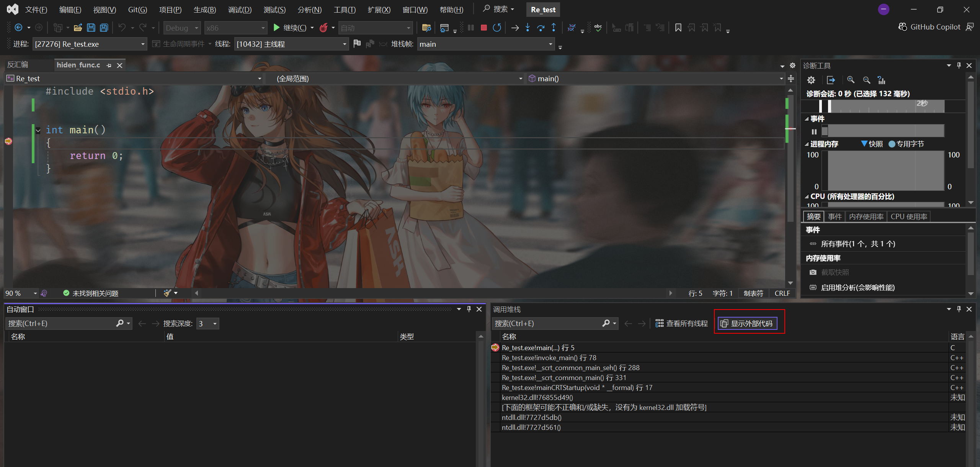Viewport: 980px width, 467px height.
Task: Click the Autos window search field
Action: pos(69,324)
